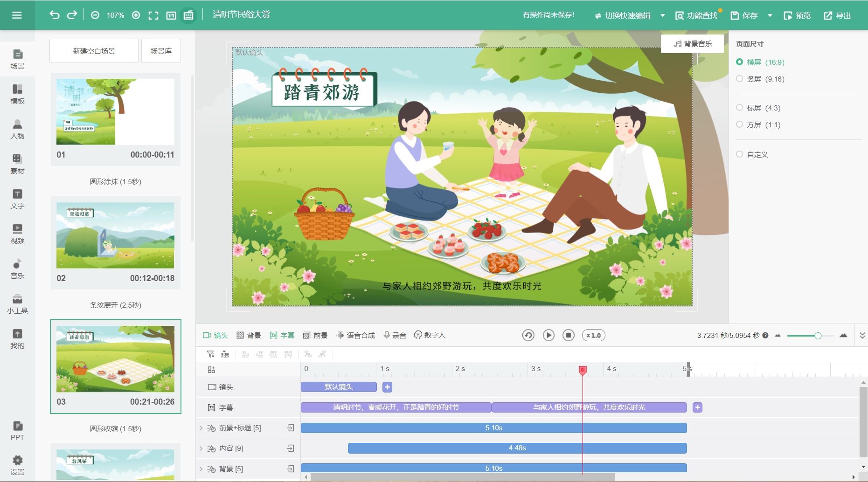868x482 pixels.
Task: Open the 场景库 scene library
Action: point(161,51)
